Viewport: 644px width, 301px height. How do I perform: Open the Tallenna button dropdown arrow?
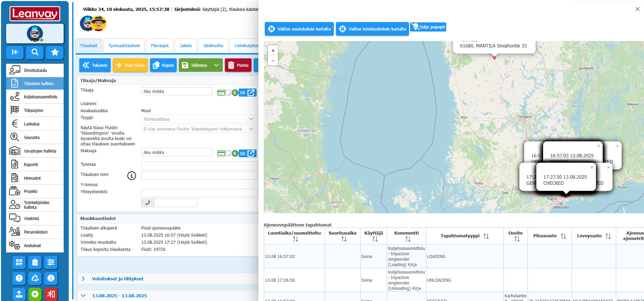pyautogui.click(x=216, y=65)
